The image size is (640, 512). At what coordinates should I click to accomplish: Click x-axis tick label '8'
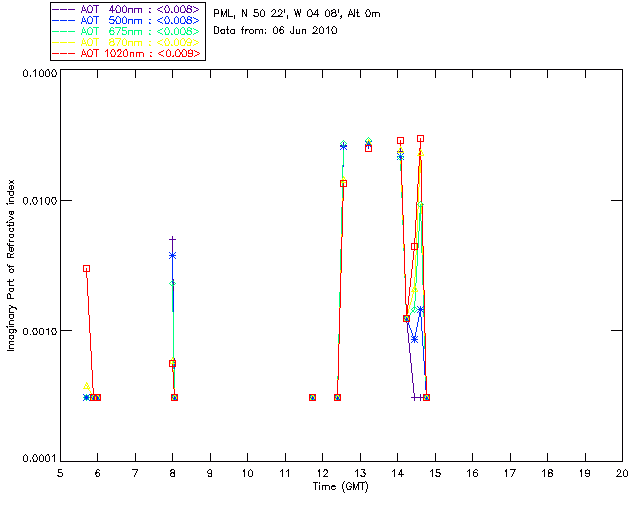pyautogui.click(x=173, y=473)
